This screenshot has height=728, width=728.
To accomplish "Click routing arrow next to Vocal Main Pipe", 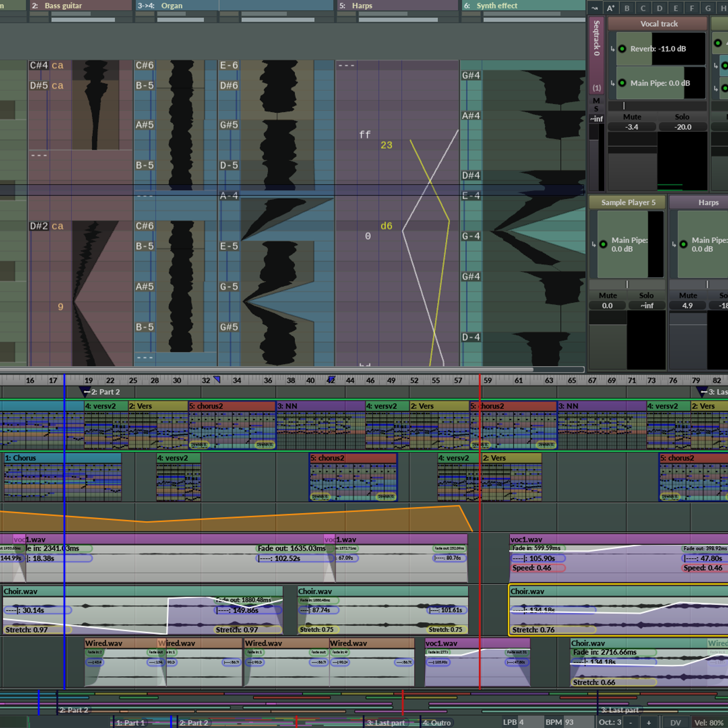I will point(612,83).
